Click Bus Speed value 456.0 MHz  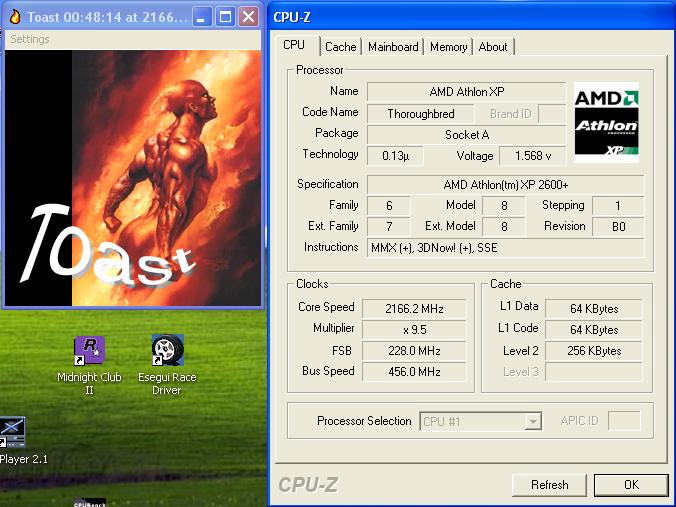tap(414, 372)
